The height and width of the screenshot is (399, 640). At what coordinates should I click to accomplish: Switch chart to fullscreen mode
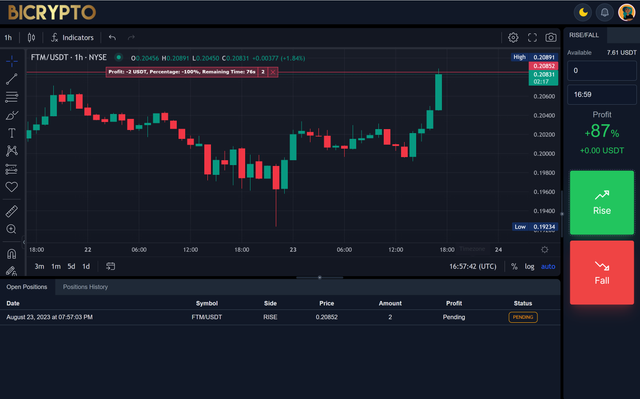point(532,38)
